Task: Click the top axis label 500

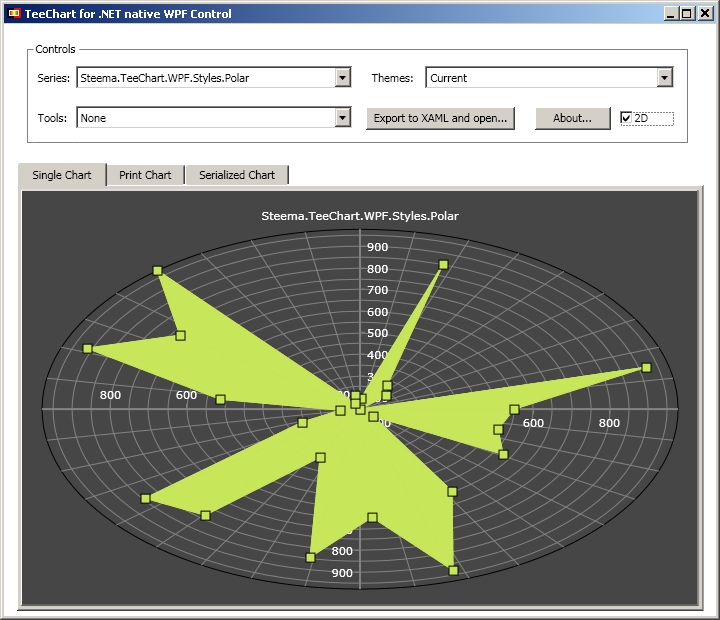Action: click(x=377, y=333)
